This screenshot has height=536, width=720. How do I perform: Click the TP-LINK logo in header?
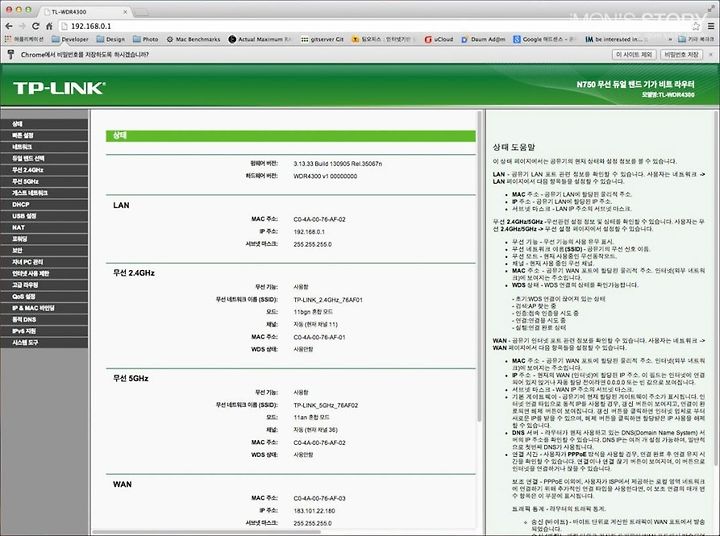(59, 88)
